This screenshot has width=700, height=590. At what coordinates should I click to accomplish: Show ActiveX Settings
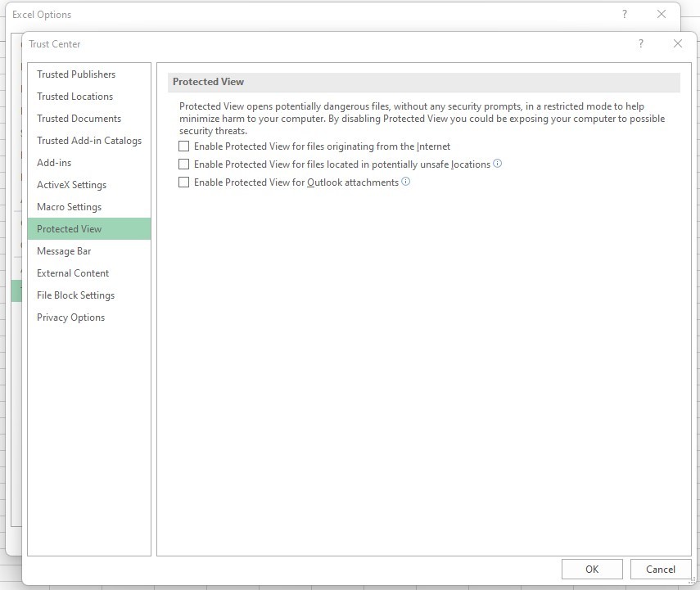tap(89, 185)
